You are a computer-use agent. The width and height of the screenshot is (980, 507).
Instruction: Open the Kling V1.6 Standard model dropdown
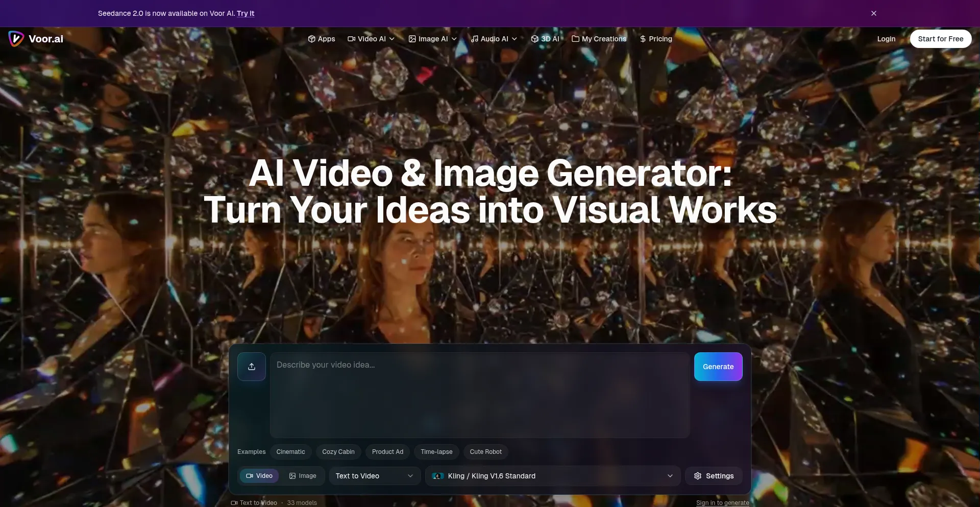point(553,476)
